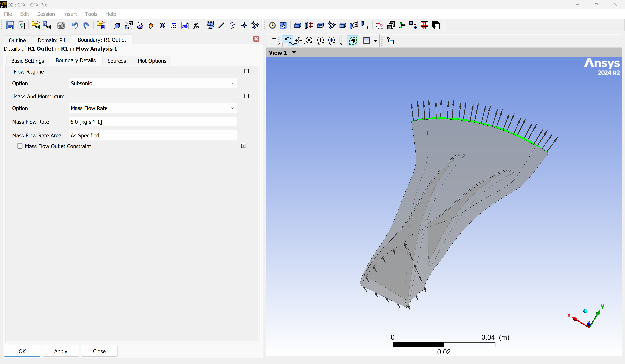Expand Mass Flow Outlet Constraint section

(x=243, y=146)
